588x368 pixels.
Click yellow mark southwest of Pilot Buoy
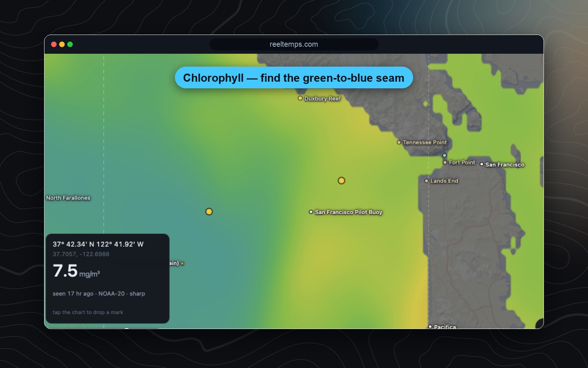click(x=209, y=212)
